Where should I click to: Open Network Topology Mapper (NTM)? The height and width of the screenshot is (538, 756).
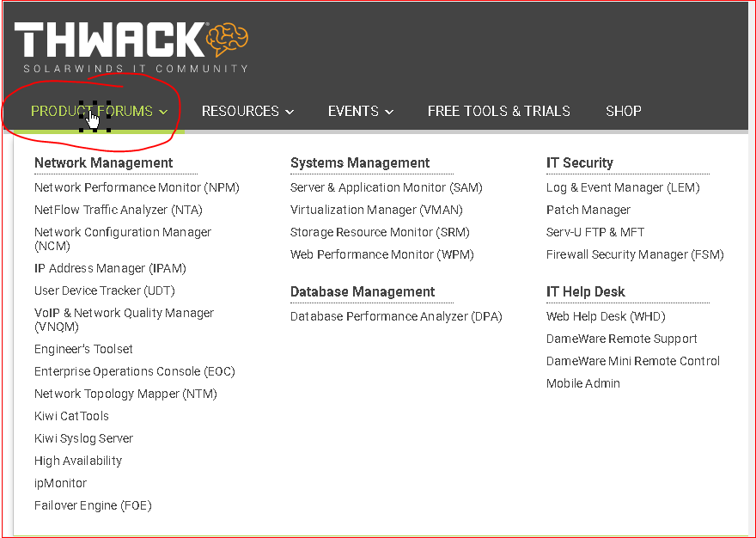click(x=125, y=394)
